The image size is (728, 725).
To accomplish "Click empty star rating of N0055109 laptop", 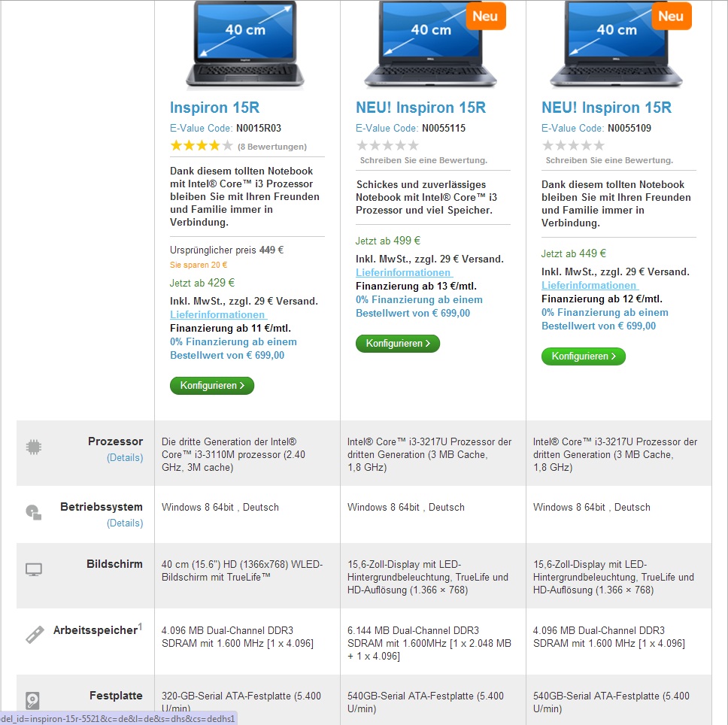I will (573, 146).
